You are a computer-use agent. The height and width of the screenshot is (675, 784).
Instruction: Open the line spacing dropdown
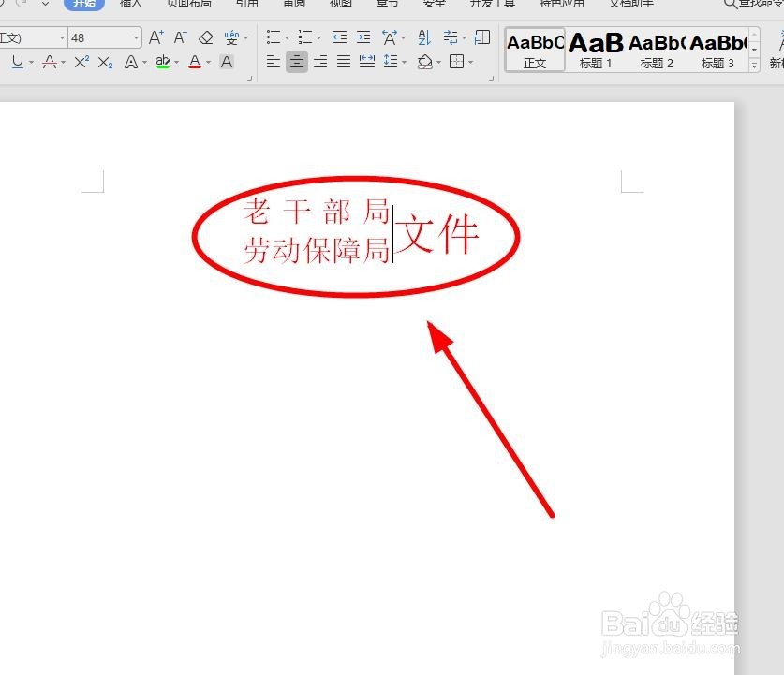click(406, 62)
